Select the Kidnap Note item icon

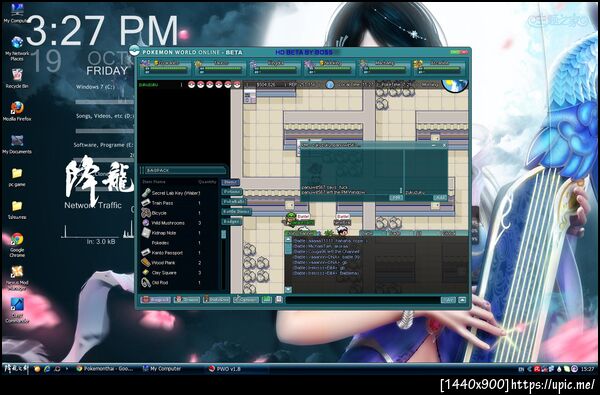146,233
